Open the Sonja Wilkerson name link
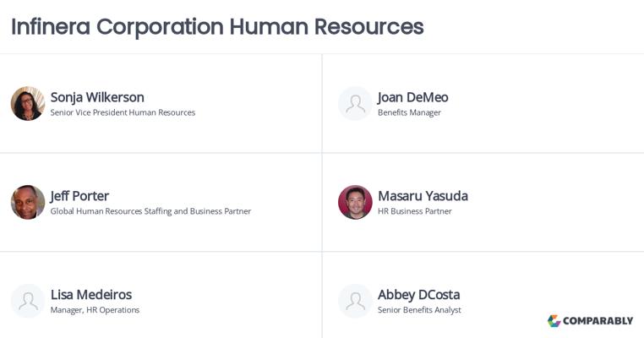The height and width of the screenshot is (338, 644). point(97,96)
